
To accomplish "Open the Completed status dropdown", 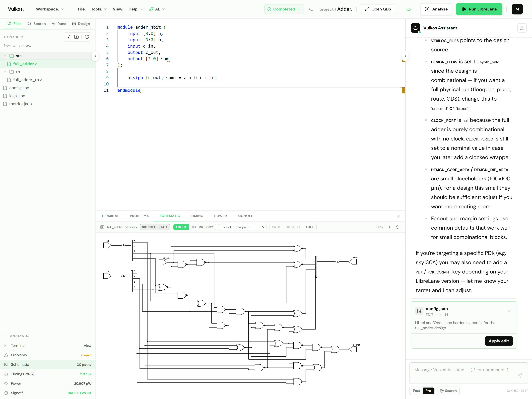I will coord(284,9).
